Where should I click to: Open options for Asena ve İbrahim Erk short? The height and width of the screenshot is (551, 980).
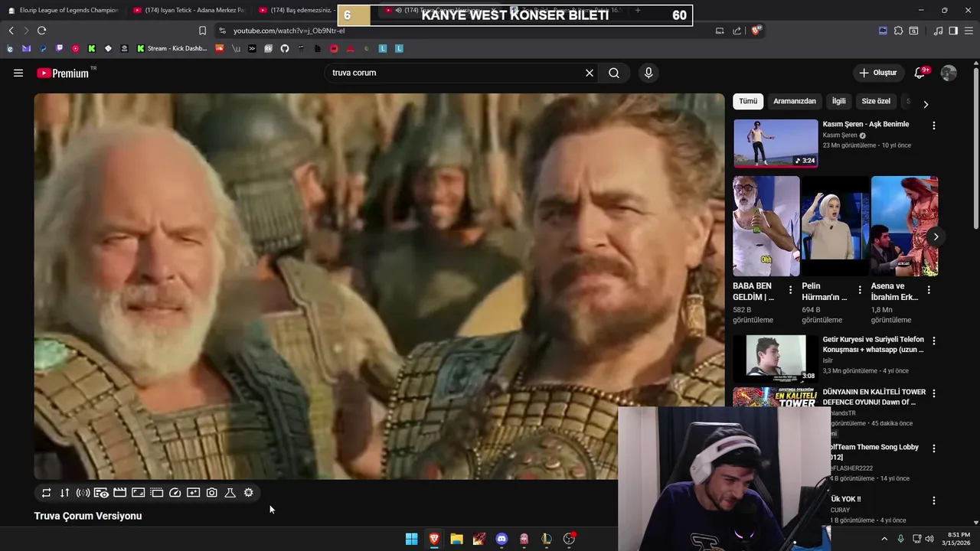click(929, 290)
